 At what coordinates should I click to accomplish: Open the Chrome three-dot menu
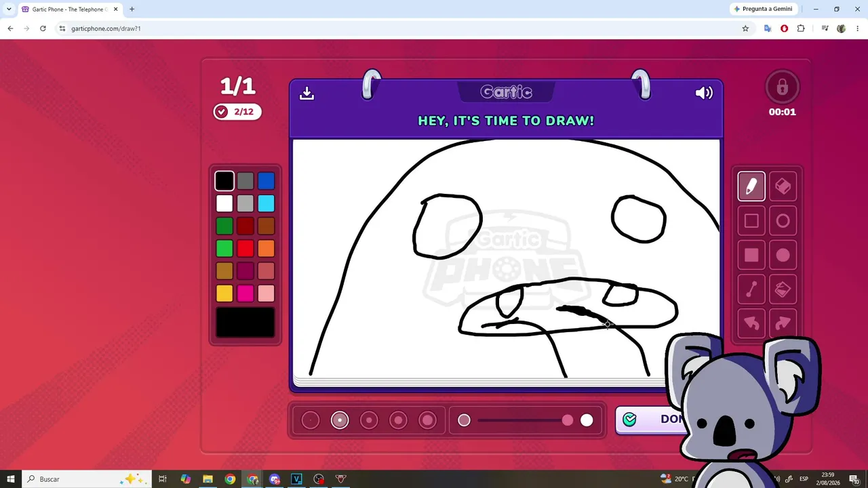click(x=857, y=28)
